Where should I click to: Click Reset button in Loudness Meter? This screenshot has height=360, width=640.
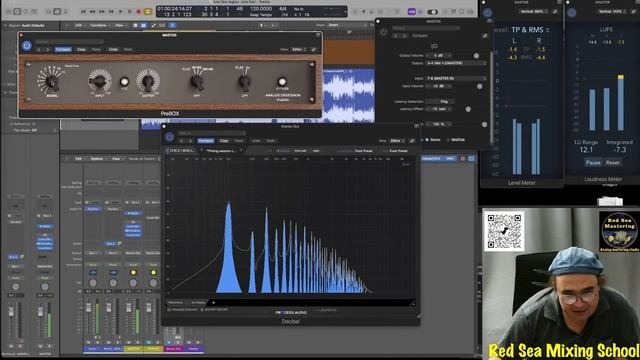[613, 162]
